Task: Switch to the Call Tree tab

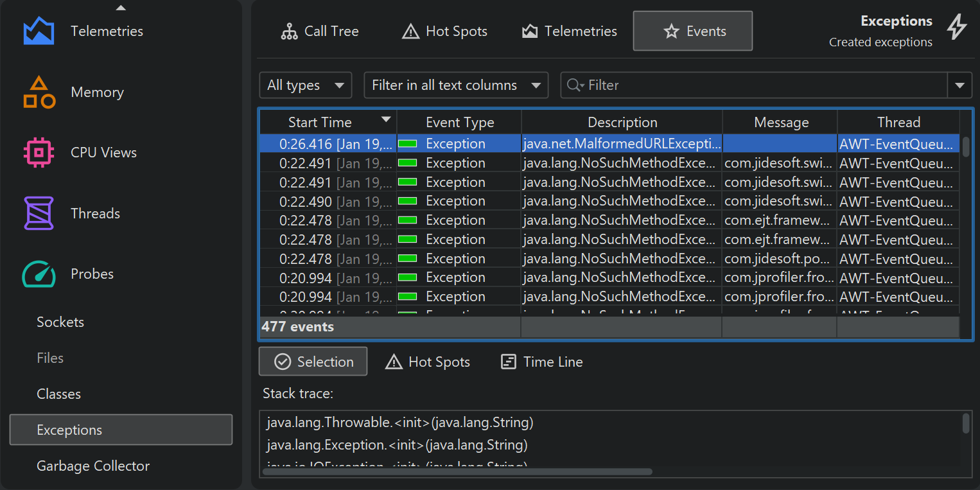Action: point(320,31)
